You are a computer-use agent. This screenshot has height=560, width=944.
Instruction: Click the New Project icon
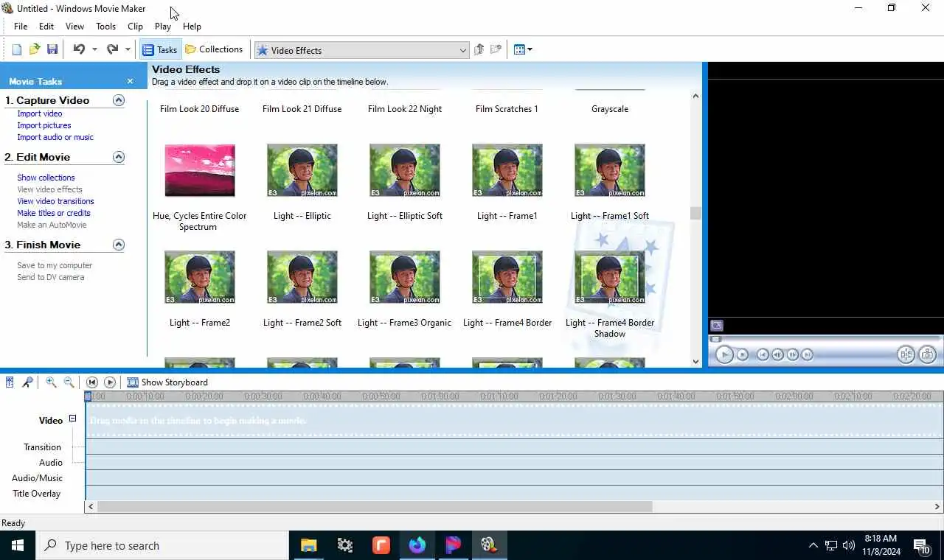17,49
